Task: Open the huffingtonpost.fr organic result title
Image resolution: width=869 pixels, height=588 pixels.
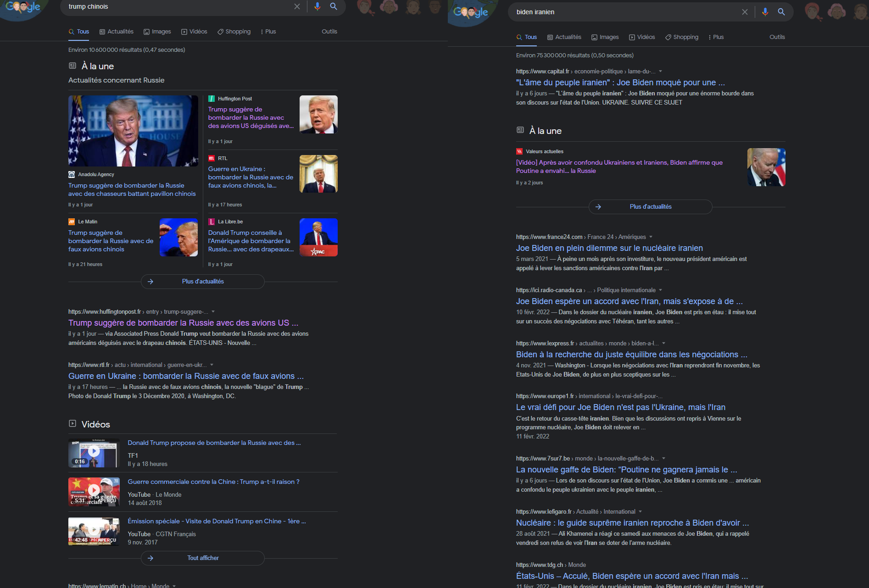Action: 183,323
